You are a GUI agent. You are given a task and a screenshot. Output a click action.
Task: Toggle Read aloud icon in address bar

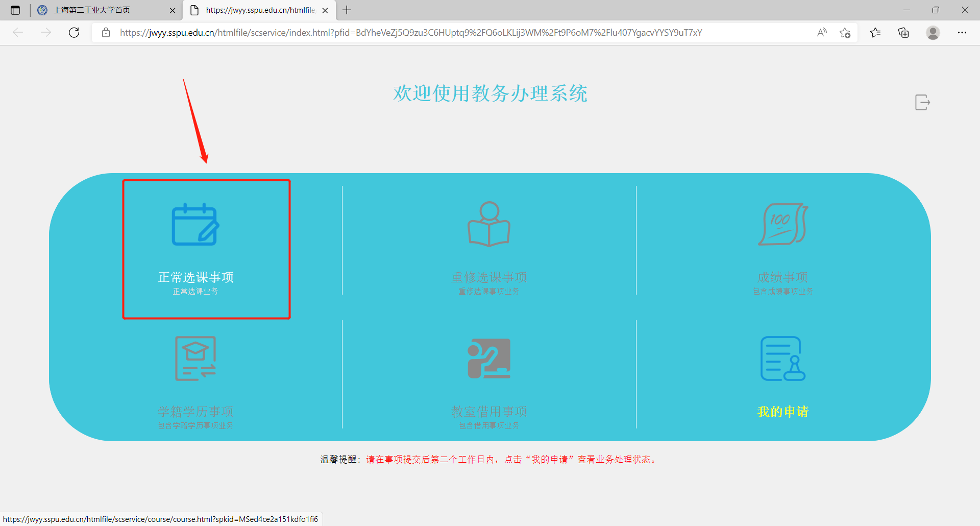pos(821,33)
